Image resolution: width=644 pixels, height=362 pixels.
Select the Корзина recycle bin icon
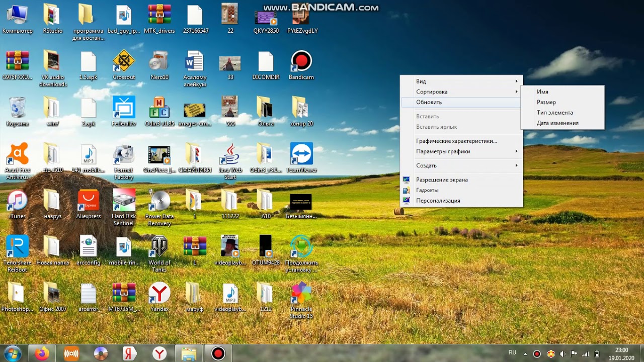click(17, 112)
